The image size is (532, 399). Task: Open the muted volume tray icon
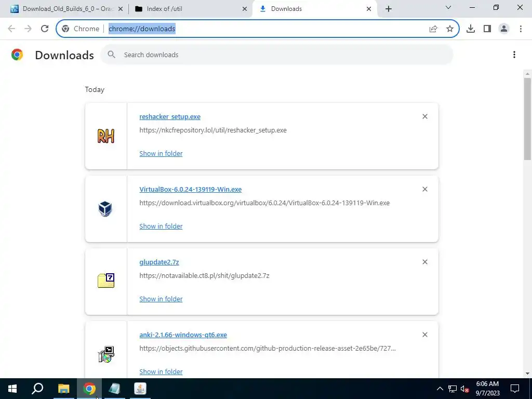tap(465, 389)
